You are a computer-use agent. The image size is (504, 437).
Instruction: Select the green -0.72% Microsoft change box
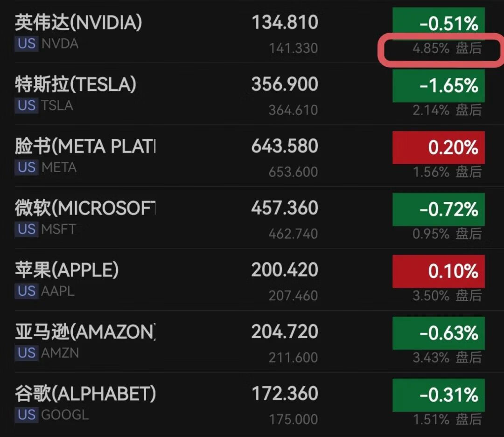(438, 209)
